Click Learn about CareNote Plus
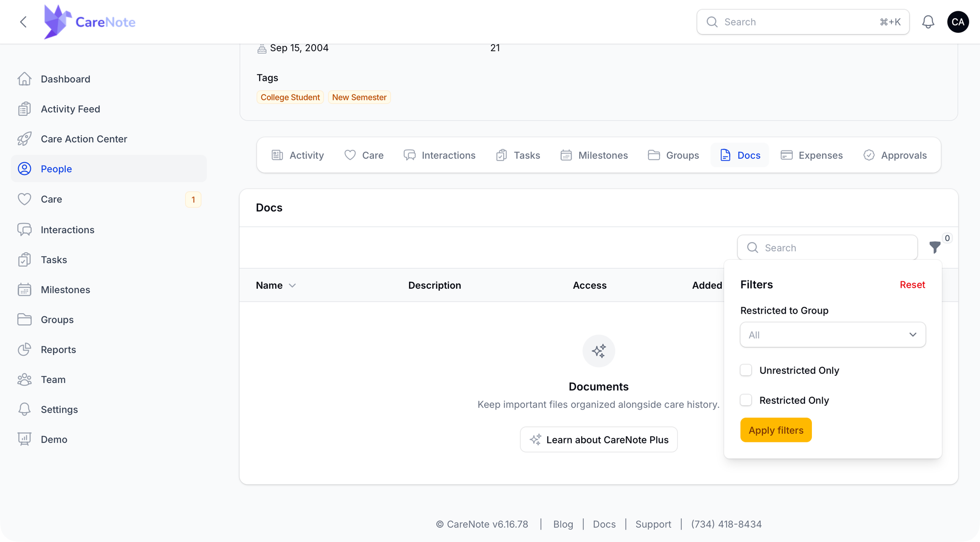Viewport: 980px width, 542px height. point(598,440)
